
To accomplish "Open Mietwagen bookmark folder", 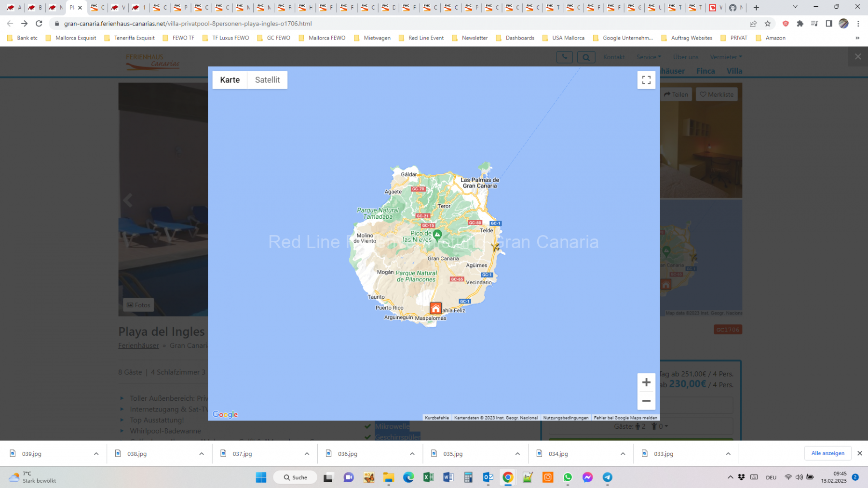I will (x=372, y=38).
